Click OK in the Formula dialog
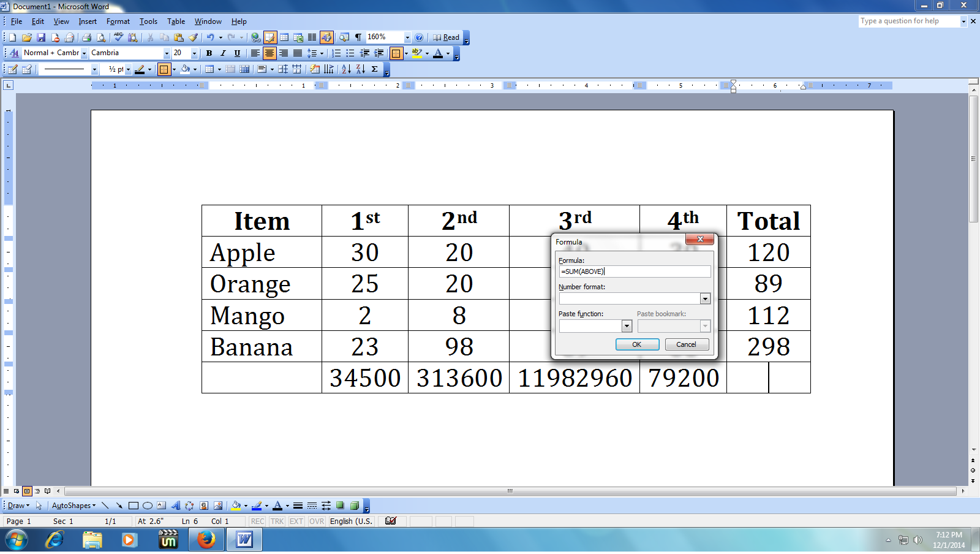 [637, 344]
